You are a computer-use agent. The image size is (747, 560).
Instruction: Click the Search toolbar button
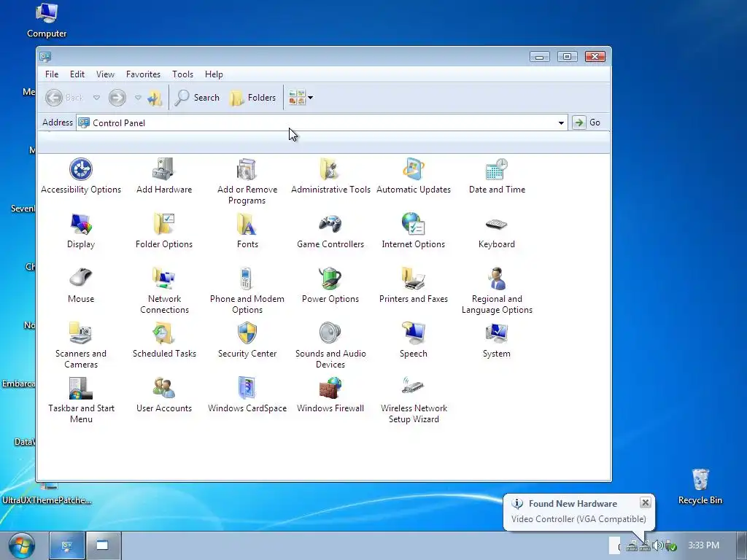(197, 98)
